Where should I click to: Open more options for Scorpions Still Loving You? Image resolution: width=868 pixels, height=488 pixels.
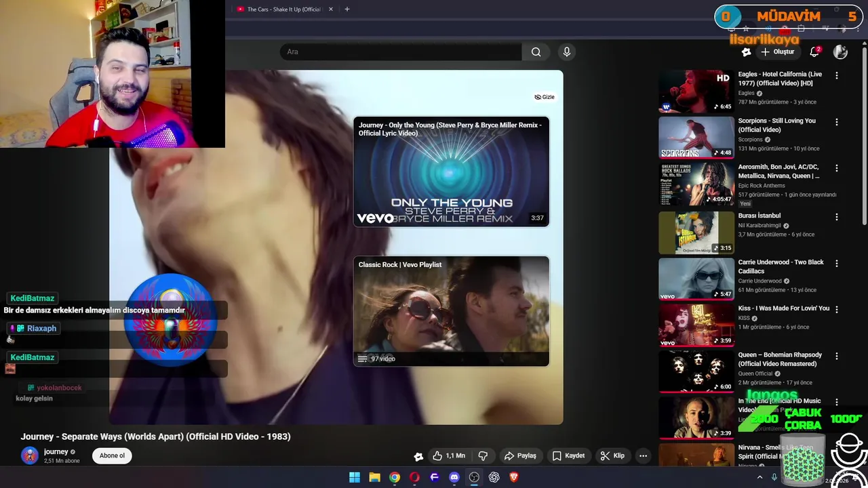tap(837, 122)
